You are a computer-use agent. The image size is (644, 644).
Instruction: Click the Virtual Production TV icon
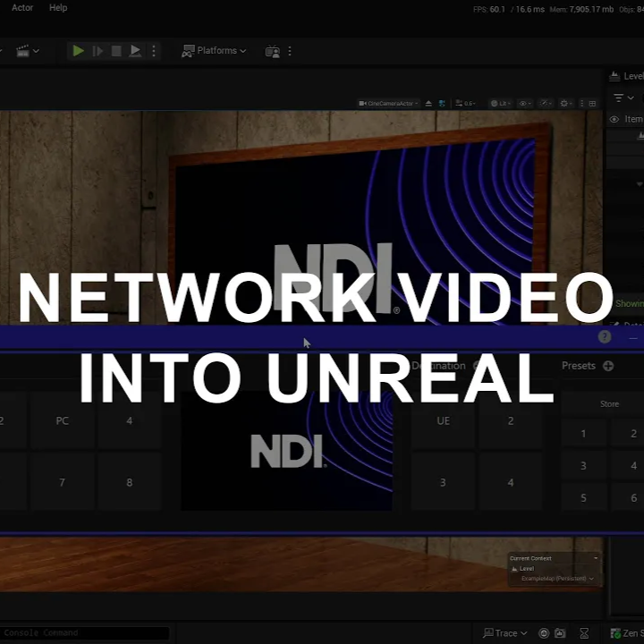pos(272,51)
